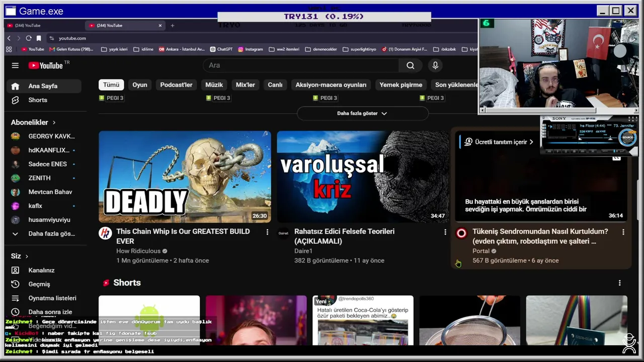
Task: Expand subscriptions with Daha fazla göster
Action: [x=44, y=234]
